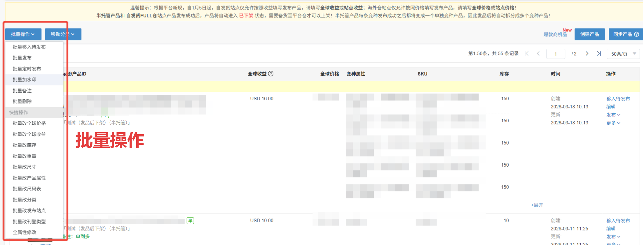The height and width of the screenshot is (245, 644).
Task: Open the 移动分类 dropdown button
Action: coord(63,34)
